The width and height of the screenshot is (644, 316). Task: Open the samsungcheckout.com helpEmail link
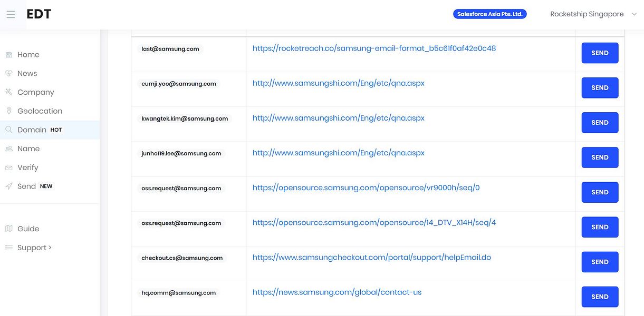(372, 258)
